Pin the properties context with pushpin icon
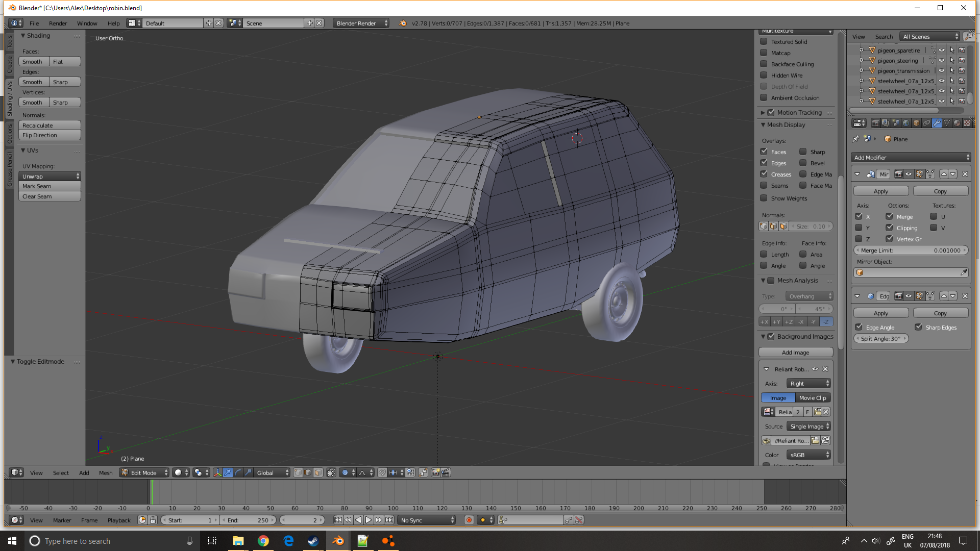This screenshot has width=980, height=551. (x=856, y=139)
